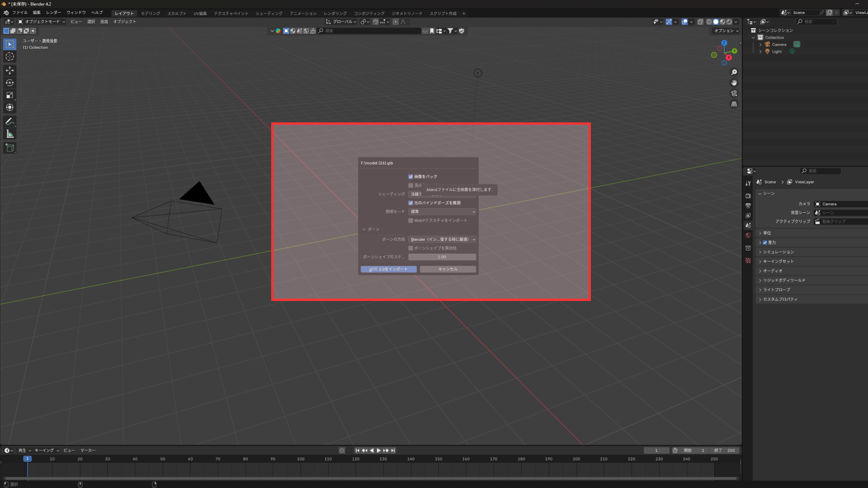Viewport: 868px width, 488px height.
Task: Switch viewport to wireframe shading
Action: coord(709,22)
